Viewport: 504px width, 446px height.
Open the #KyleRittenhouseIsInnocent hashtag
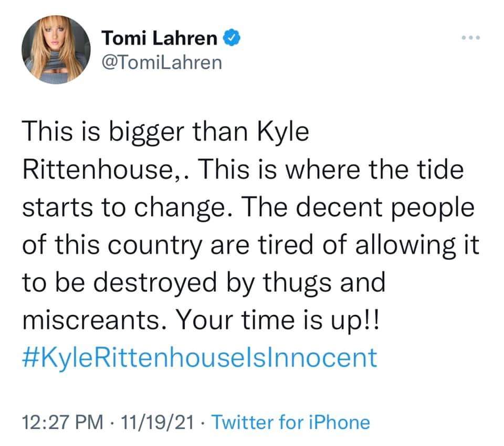[x=200, y=357]
